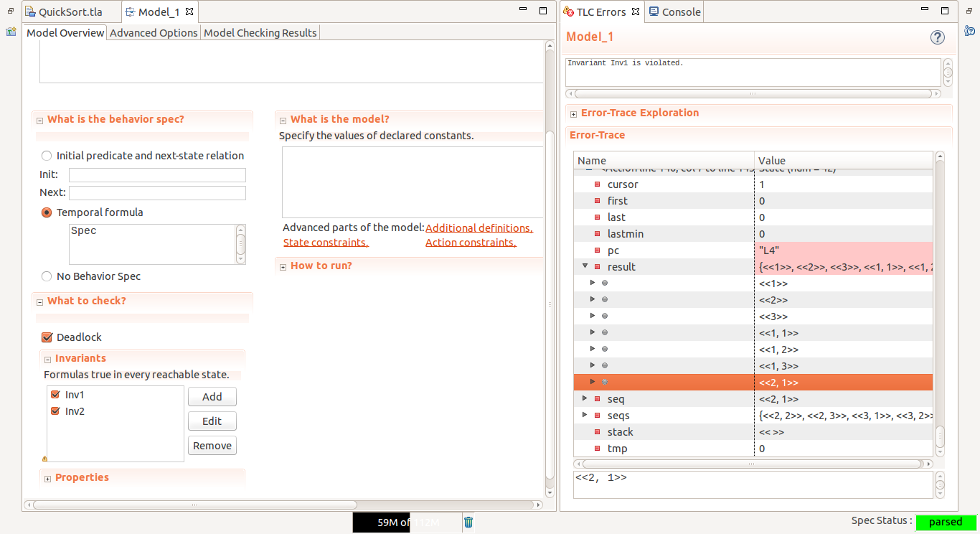Open the Spec Explorer icon in left margin

coord(11,32)
